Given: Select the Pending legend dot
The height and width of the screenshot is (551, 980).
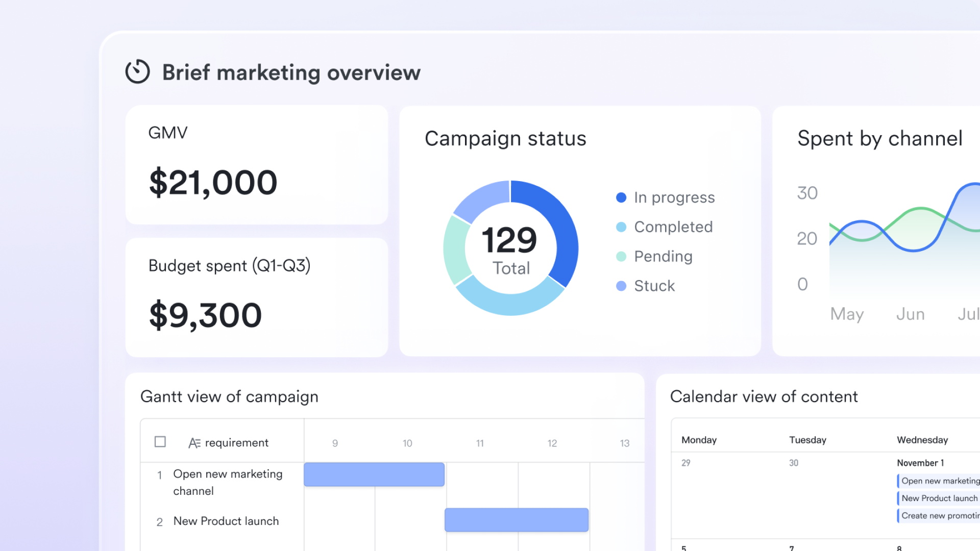Looking at the screenshot, I should [x=621, y=257].
